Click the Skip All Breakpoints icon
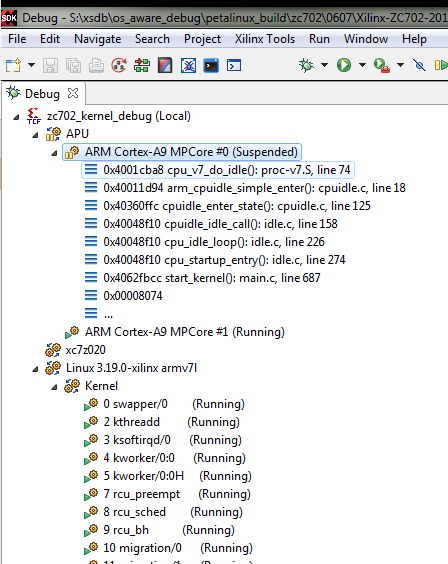 point(419,65)
